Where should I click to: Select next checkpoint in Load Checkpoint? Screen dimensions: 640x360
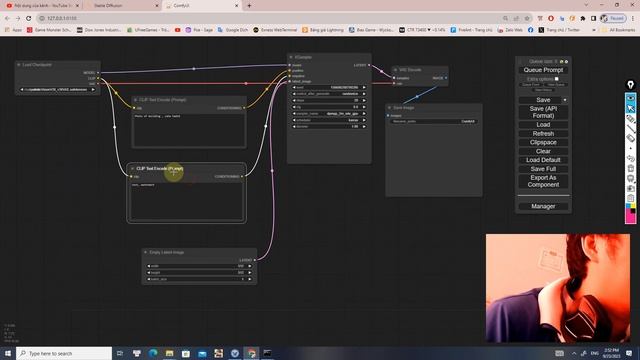pyautogui.click(x=93, y=89)
